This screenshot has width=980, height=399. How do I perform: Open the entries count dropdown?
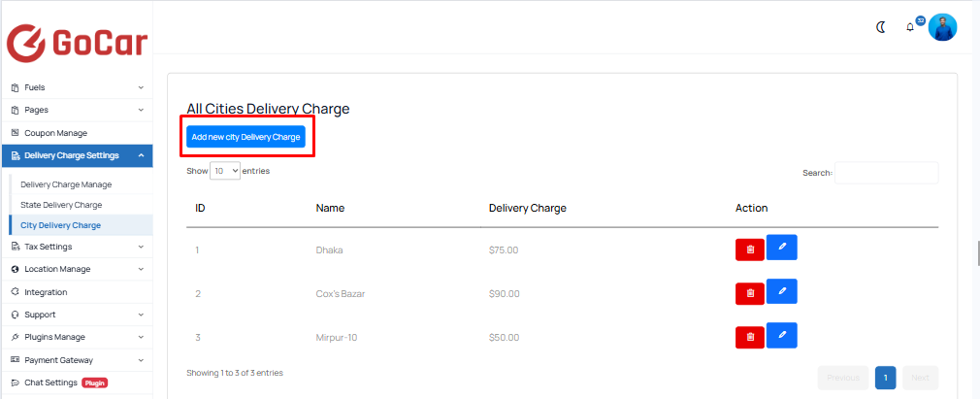pos(225,171)
